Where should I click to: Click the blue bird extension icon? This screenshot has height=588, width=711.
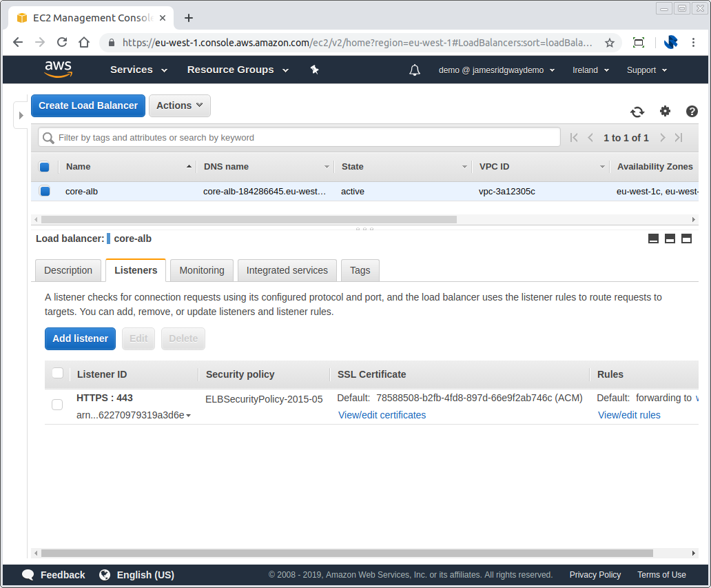670,42
